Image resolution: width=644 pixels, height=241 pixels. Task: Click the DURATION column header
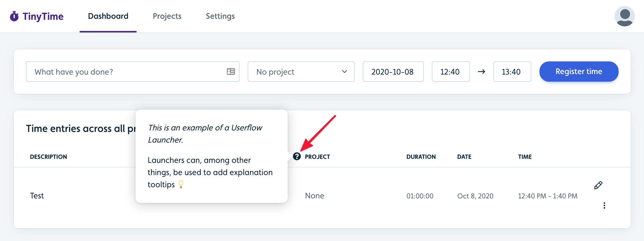click(421, 157)
